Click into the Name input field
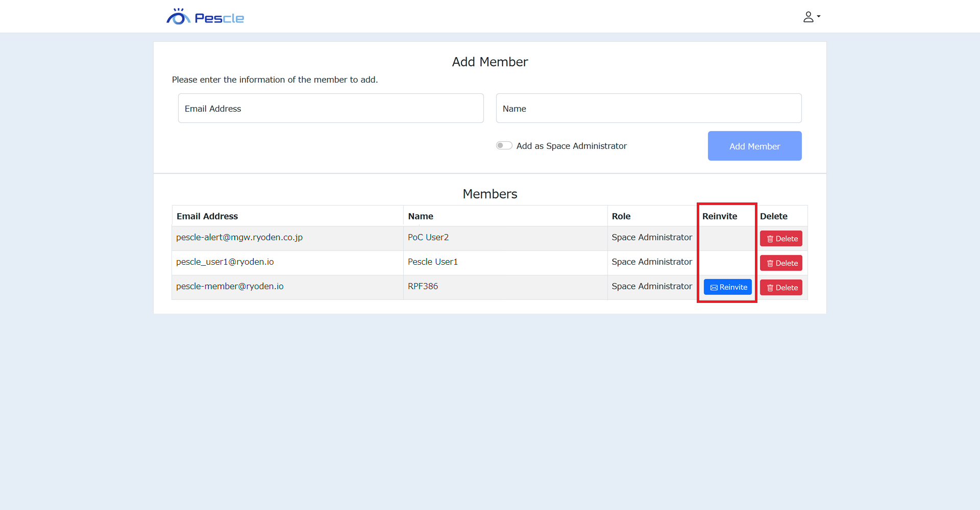Screen dimensions: 980x510 tap(648, 108)
